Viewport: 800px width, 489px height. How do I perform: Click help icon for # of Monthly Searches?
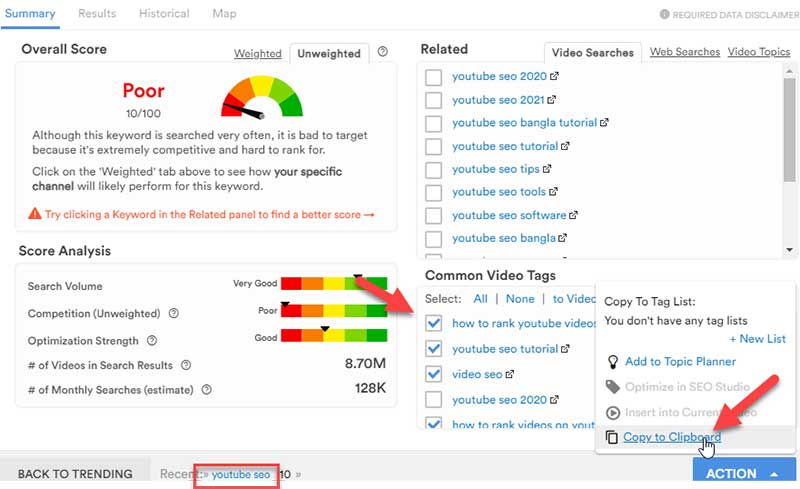pos(206,389)
